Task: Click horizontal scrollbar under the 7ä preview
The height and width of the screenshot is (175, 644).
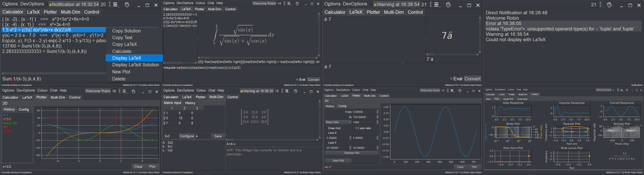Action: (x=452, y=54)
